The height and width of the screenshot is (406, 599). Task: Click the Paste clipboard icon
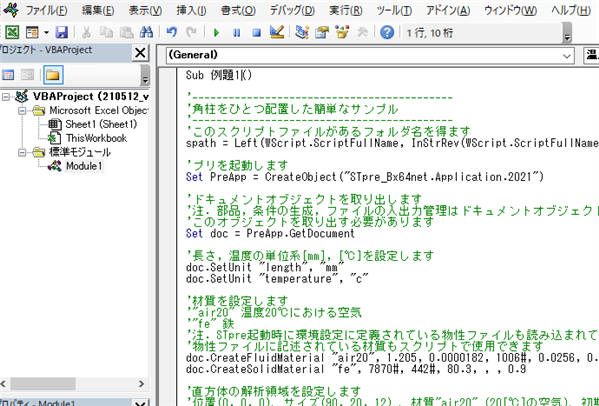click(126, 32)
